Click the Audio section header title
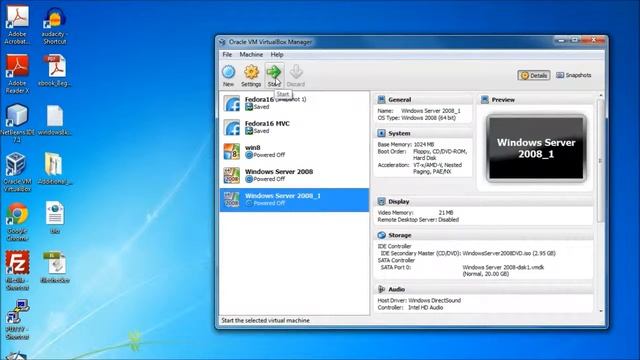Screen dimensions: 640x360 click(396, 289)
